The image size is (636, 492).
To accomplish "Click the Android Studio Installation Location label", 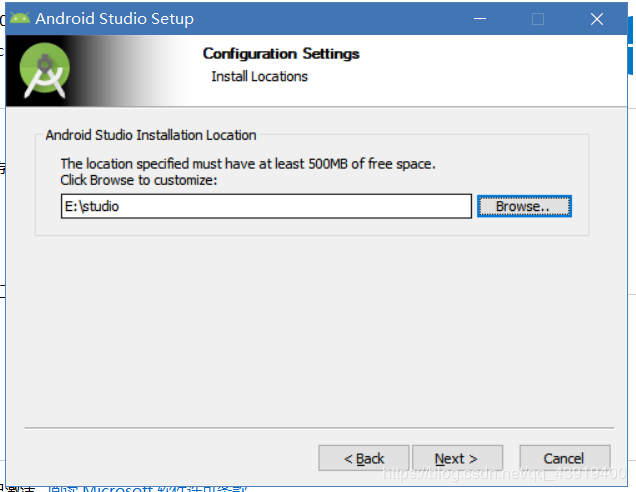I will coord(151,135).
